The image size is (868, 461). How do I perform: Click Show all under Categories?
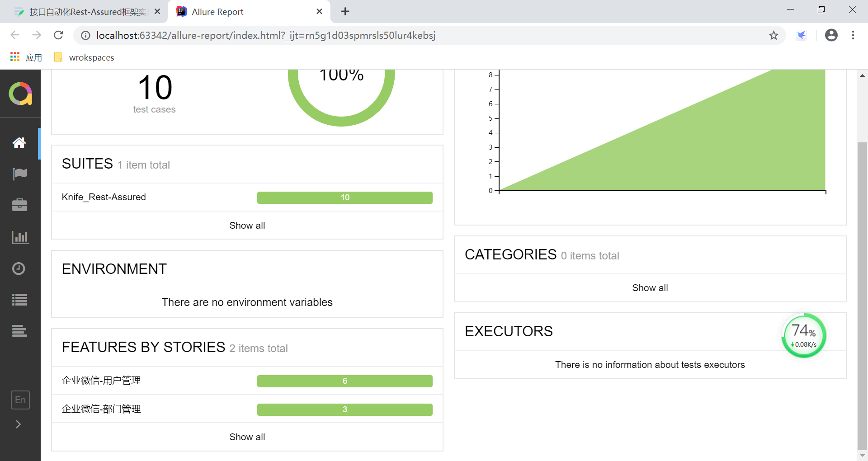click(x=650, y=288)
